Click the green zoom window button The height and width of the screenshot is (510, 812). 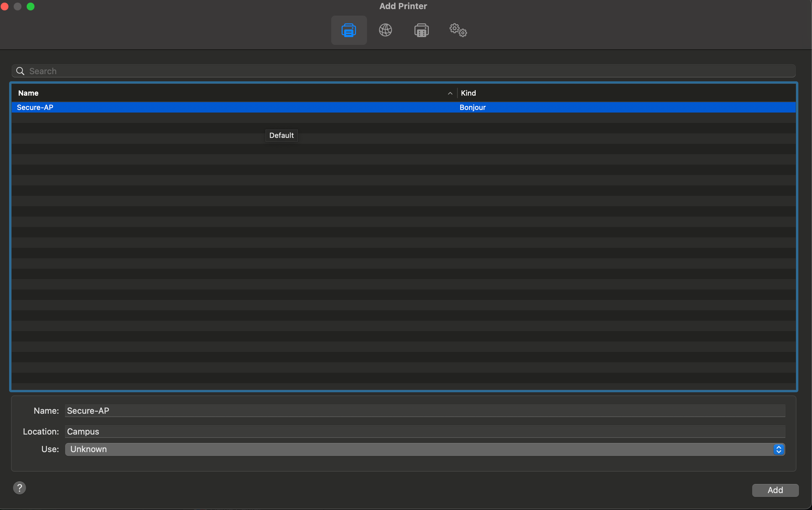click(31, 7)
